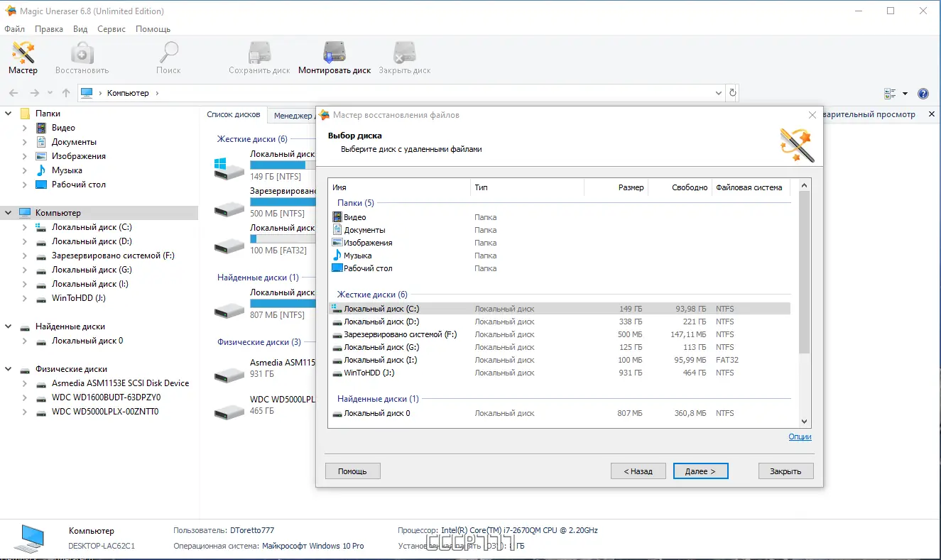The height and width of the screenshot is (560, 941).
Task: Collapse the Папки tree node
Action: (x=9, y=114)
